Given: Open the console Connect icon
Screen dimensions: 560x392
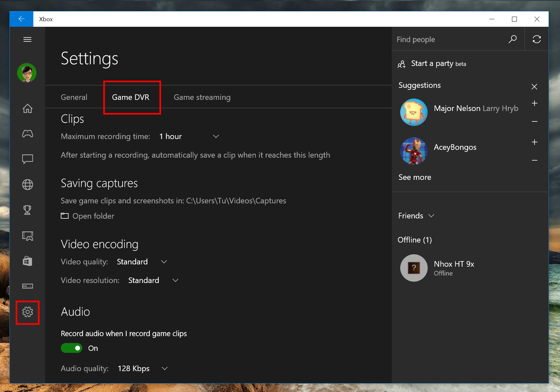Looking at the screenshot, I should (x=27, y=286).
